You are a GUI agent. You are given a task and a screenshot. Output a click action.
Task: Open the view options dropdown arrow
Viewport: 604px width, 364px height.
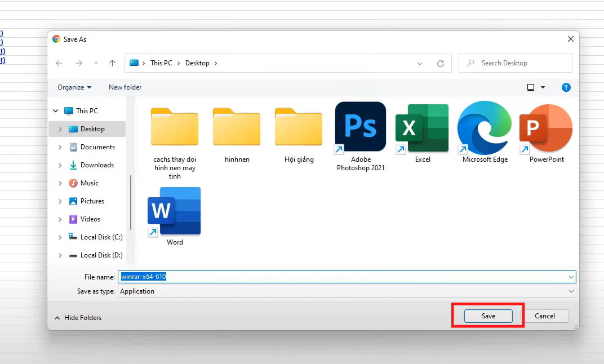pos(543,87)
